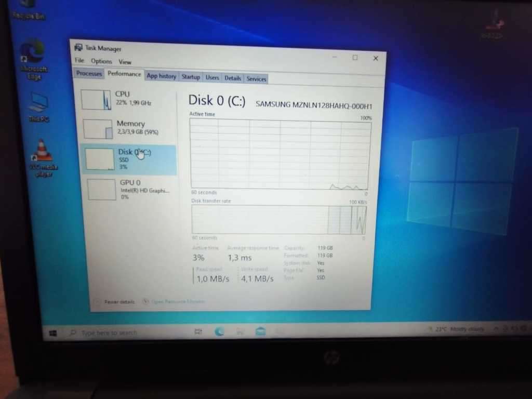Switch to the Processes tab
The image size is (532, 399).
88,73
